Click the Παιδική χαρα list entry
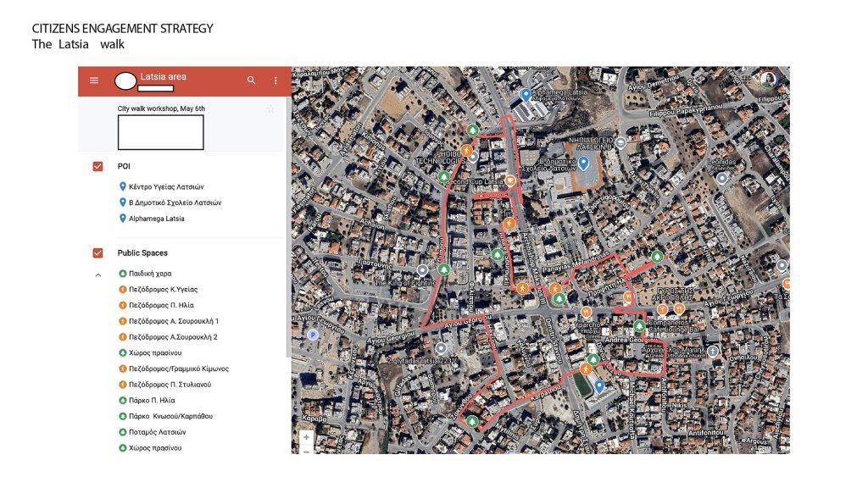Image resolution: width=868 pixels, height=488 pixels. pos(150,274)
